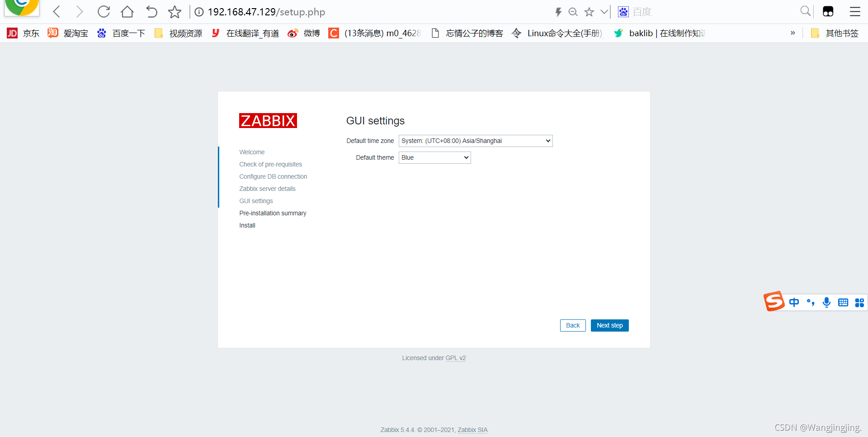Open the Zabbix SIA link
The image size is (868, 437).
(x=472, y=430)
